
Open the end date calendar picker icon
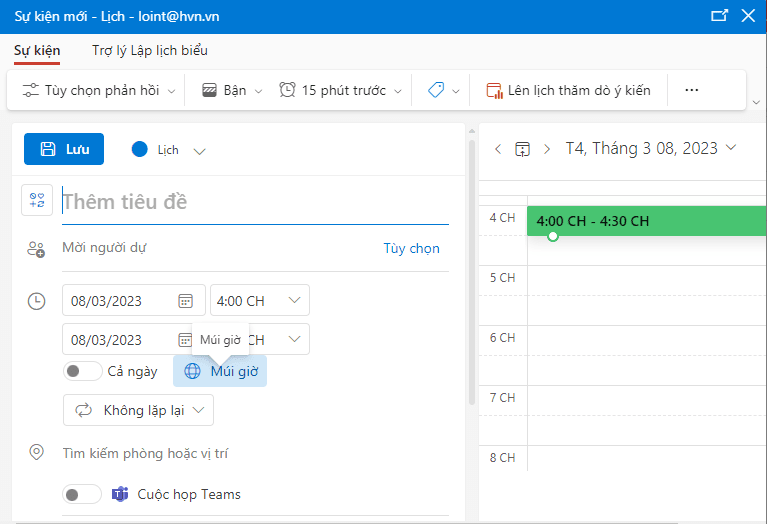(184, 340)
